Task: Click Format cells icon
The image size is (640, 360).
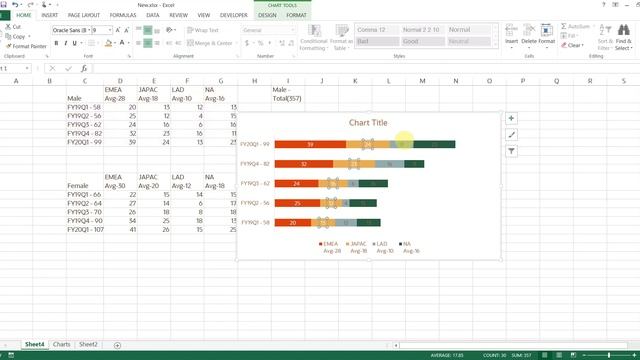Action: point(547,31)
